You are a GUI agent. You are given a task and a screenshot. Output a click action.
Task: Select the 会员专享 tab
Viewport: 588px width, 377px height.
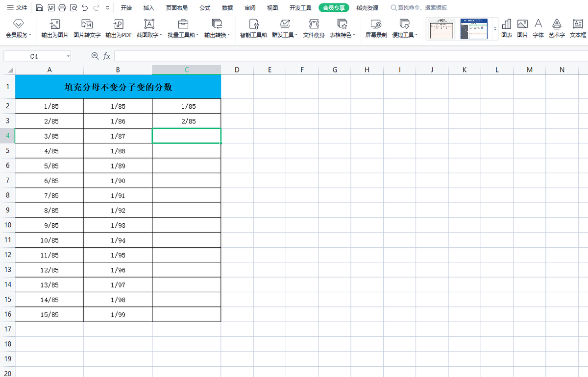334,8
